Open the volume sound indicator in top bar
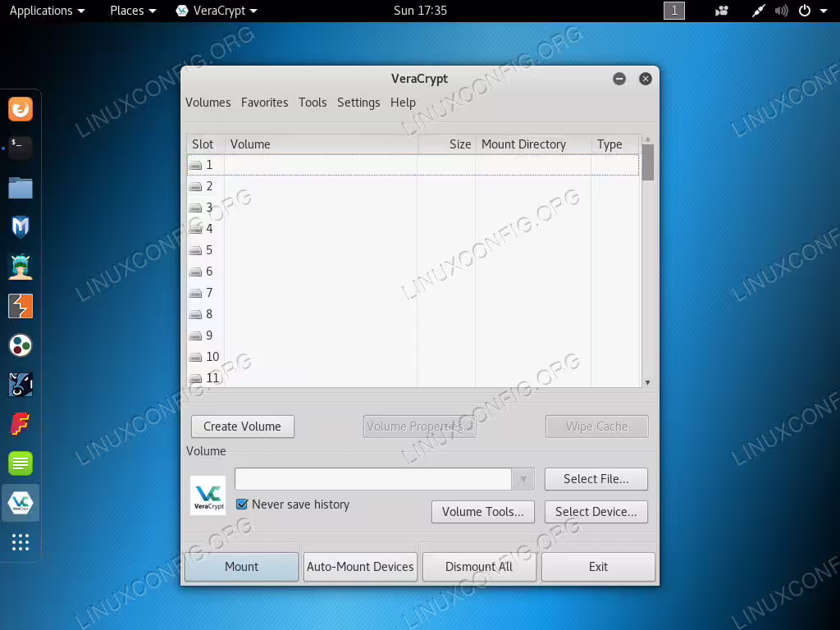 781,11
